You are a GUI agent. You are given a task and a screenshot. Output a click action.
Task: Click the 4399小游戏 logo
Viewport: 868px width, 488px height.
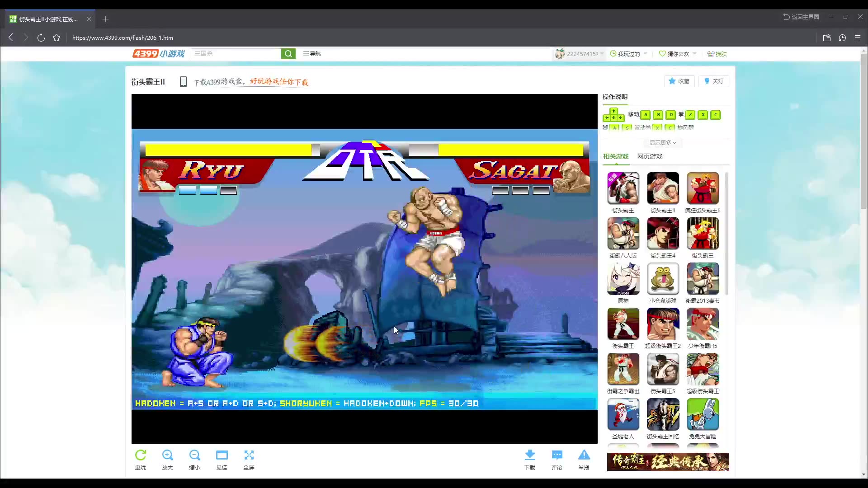159,53
